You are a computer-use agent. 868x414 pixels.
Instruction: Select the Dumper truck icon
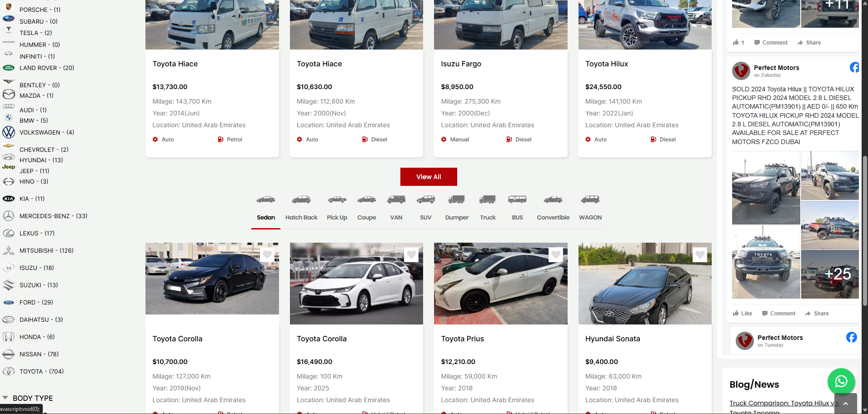pyautogui.click(x=457, y=200)
